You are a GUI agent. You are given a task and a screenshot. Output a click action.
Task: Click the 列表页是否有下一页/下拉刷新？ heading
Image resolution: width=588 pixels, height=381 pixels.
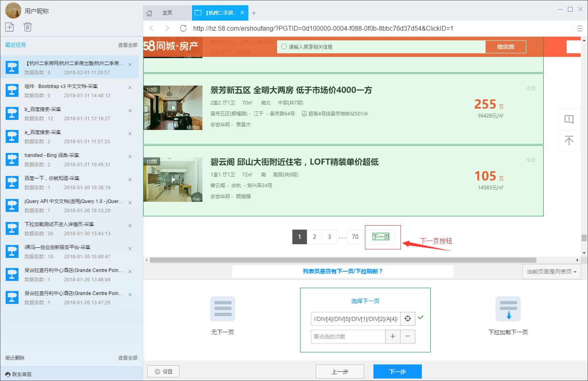(342, 271)
